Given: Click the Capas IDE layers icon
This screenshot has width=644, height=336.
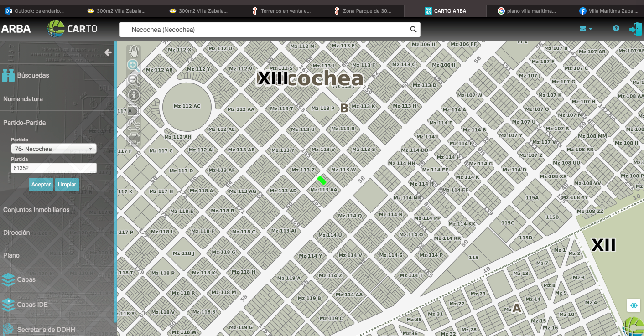Looking at the screenshot, I should tap(8, 305).
